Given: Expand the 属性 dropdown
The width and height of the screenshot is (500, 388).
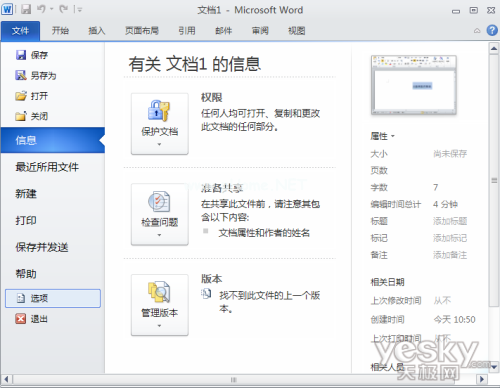Looking at the screenshot, I should pyautogui.click(x=382, y=136).
